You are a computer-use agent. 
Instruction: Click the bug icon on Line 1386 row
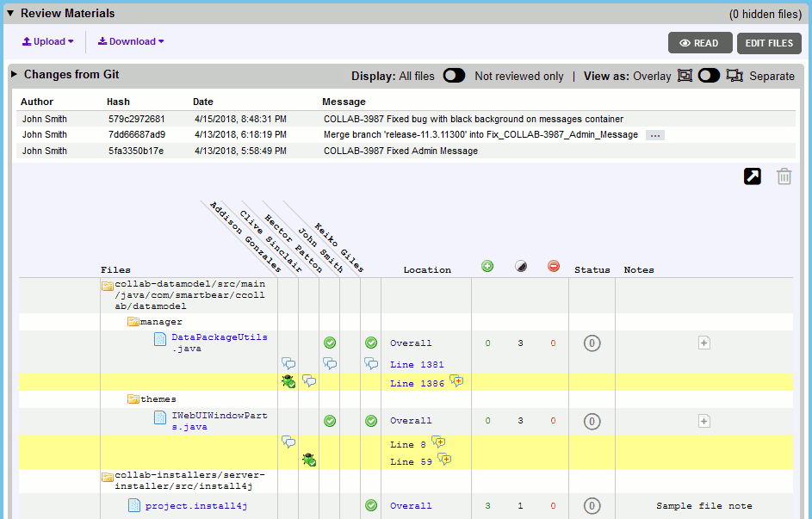click(x=288, y=381)
